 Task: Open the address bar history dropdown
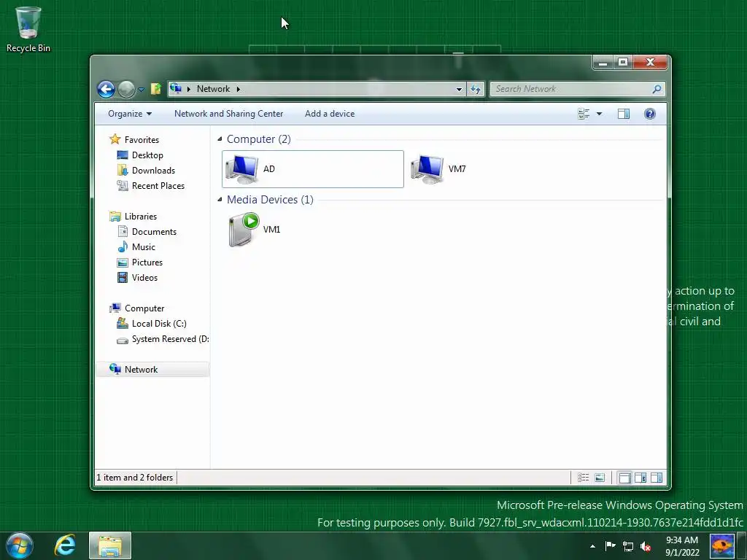pyautogui.click(x=459, y=89)
